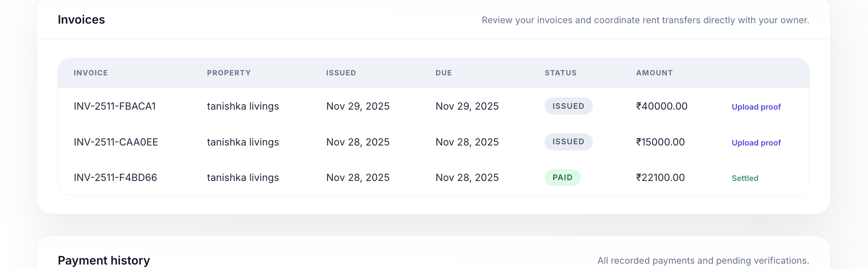Click invoice number INV-2511-F4BD66
This screenshot has height=269, width=868.
(116, 178)
